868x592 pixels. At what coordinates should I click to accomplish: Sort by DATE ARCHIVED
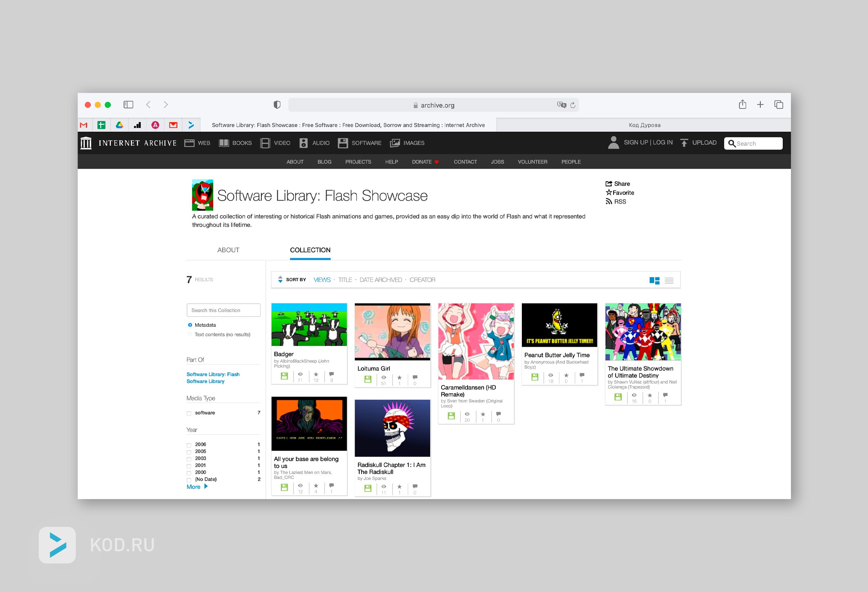[x=381, y=280]
